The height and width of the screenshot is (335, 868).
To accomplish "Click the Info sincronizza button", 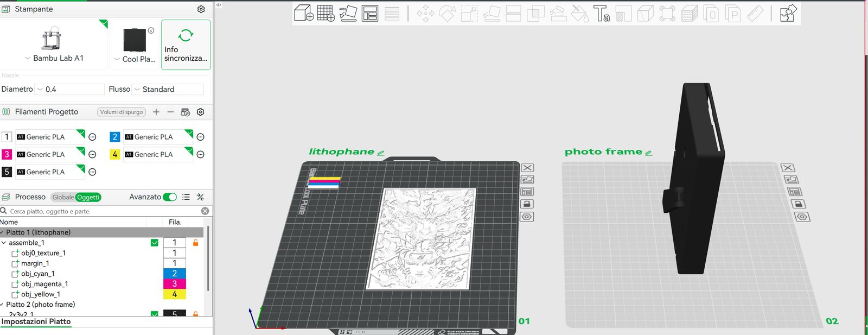I will [186, 45].
